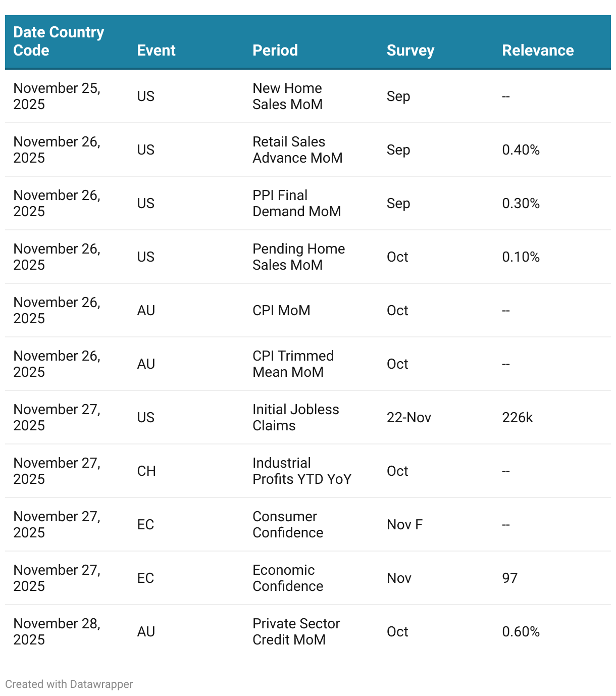Select the Period column header
The image size is (616, 696).
(275, 51)
